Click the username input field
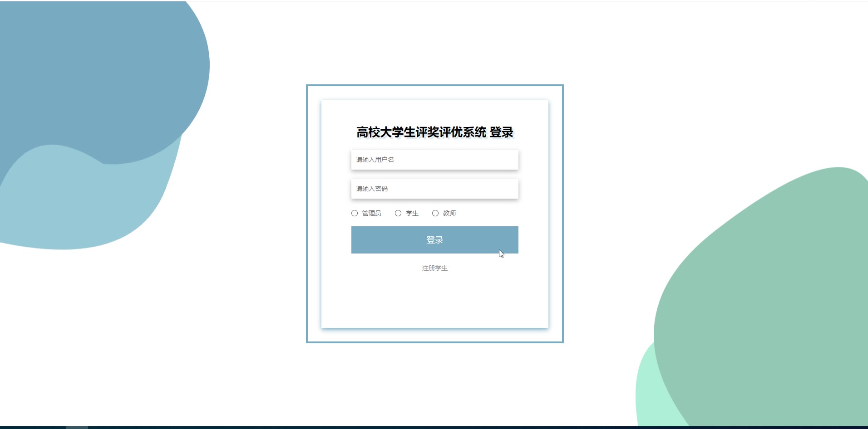This screenshot has width=868, height=429. [434, 160]
